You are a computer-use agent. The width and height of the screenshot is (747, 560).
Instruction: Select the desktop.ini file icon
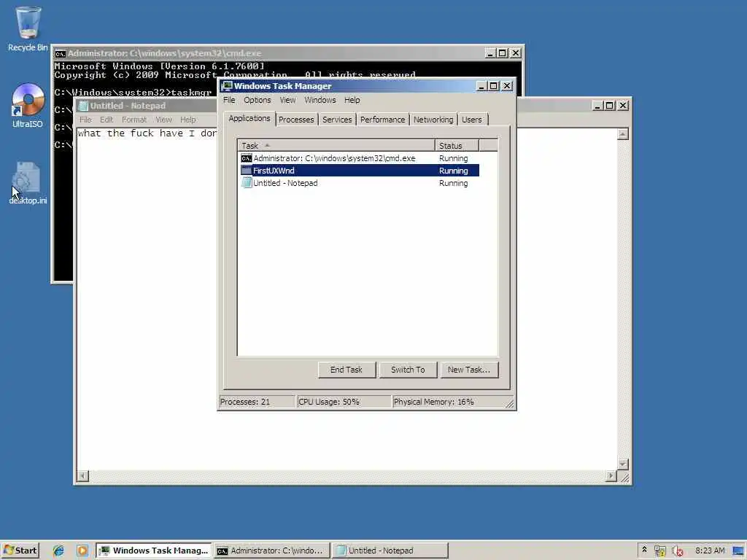click(x=28, y=183)
